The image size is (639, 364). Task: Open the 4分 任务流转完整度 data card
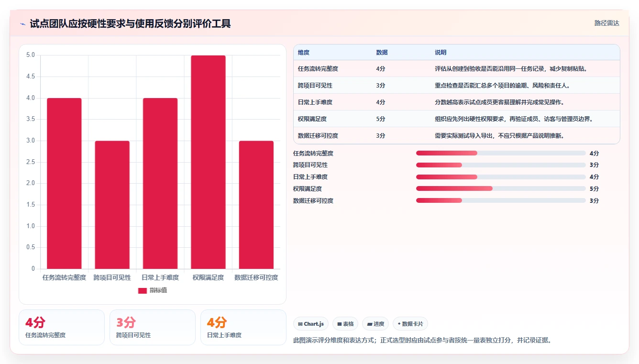click(x=62, y=327)
